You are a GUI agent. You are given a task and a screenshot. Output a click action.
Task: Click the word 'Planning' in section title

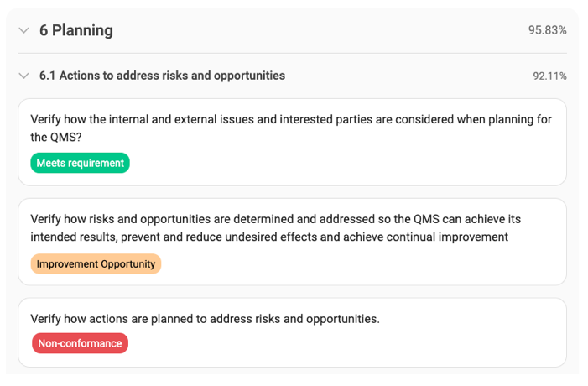point(82,30)
